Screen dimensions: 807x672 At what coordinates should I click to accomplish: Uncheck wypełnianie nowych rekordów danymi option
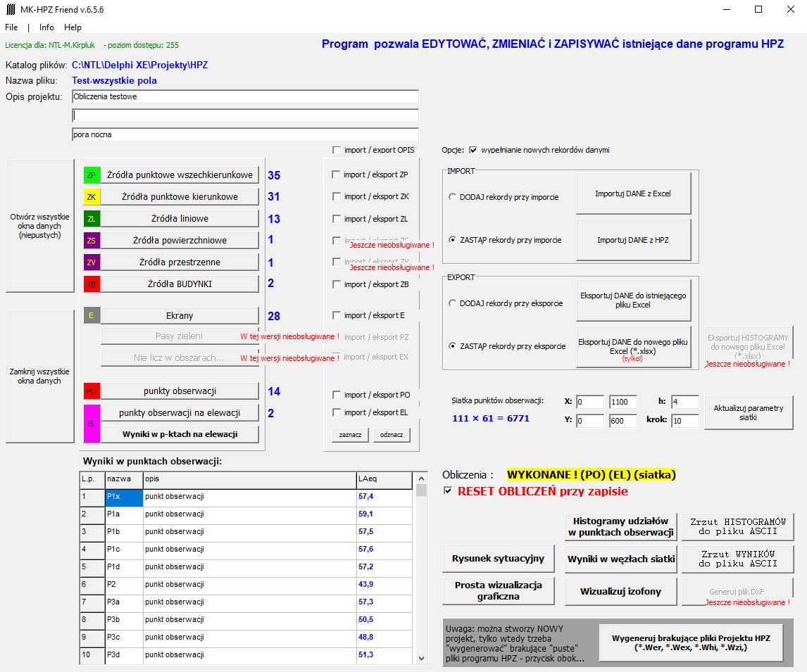(473, 150)
